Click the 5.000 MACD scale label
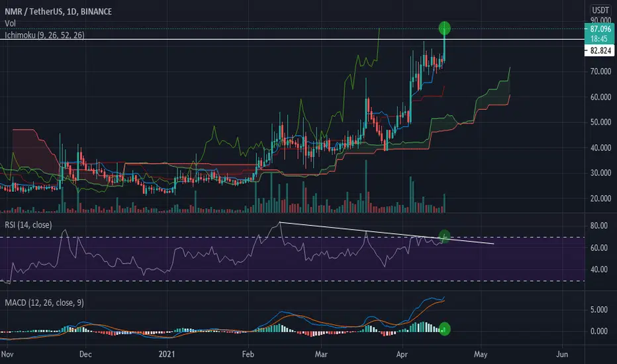This screenshot has width=617, height=364. [599, 310]
